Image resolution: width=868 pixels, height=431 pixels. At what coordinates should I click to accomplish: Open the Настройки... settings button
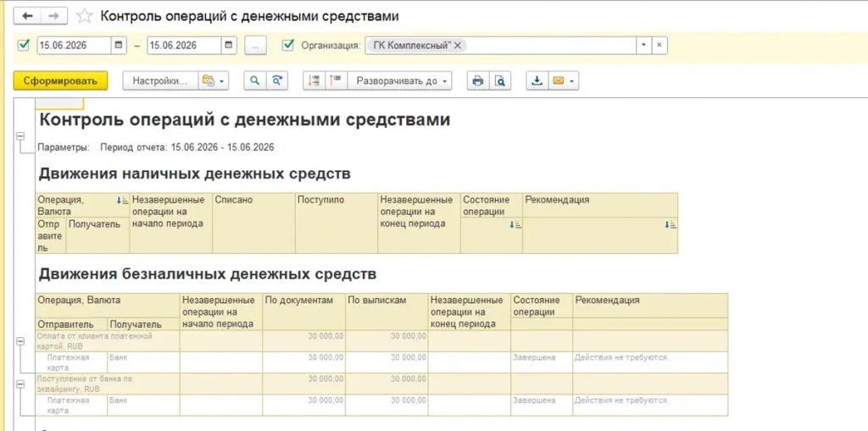point(160,80)
